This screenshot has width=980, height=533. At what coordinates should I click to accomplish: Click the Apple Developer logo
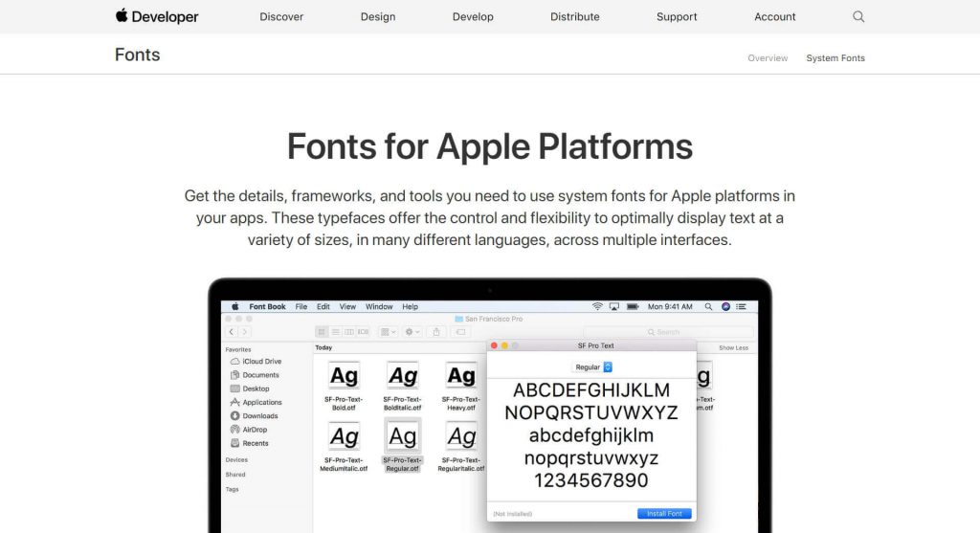point(157,16)
